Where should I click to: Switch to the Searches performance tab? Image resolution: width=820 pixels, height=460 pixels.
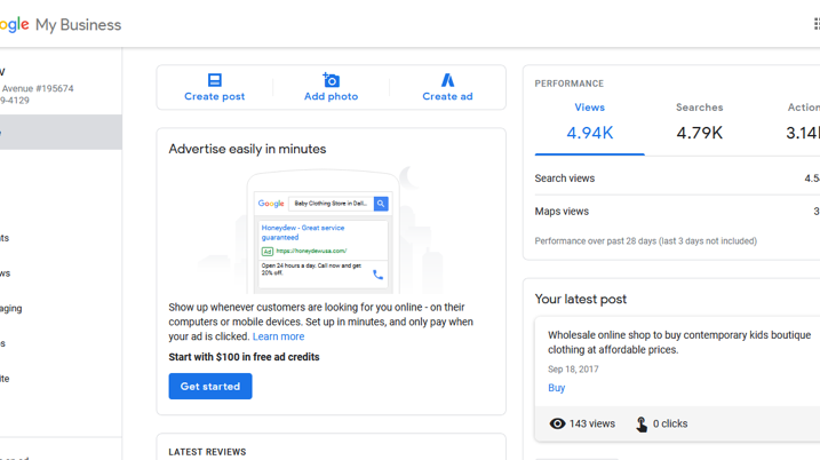(x=699, y=122)
